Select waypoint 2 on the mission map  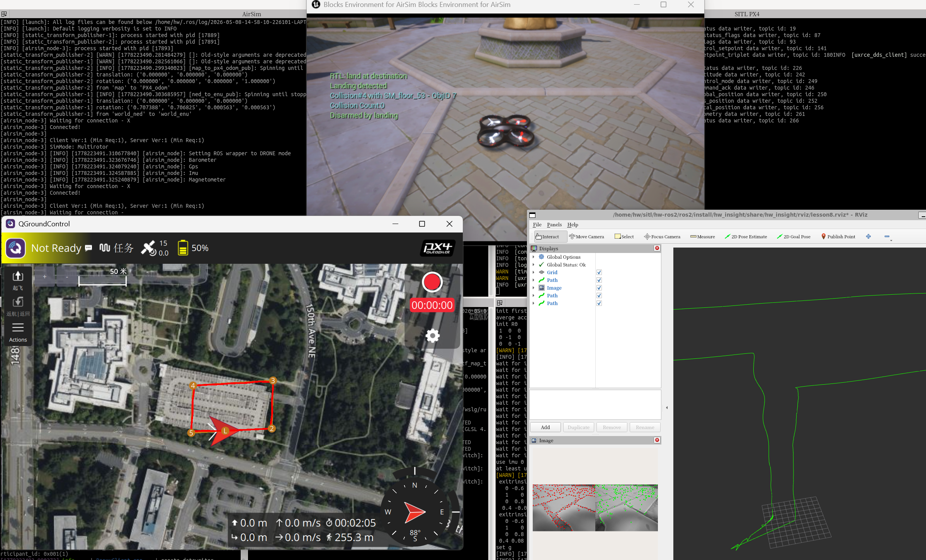(272, 428)
